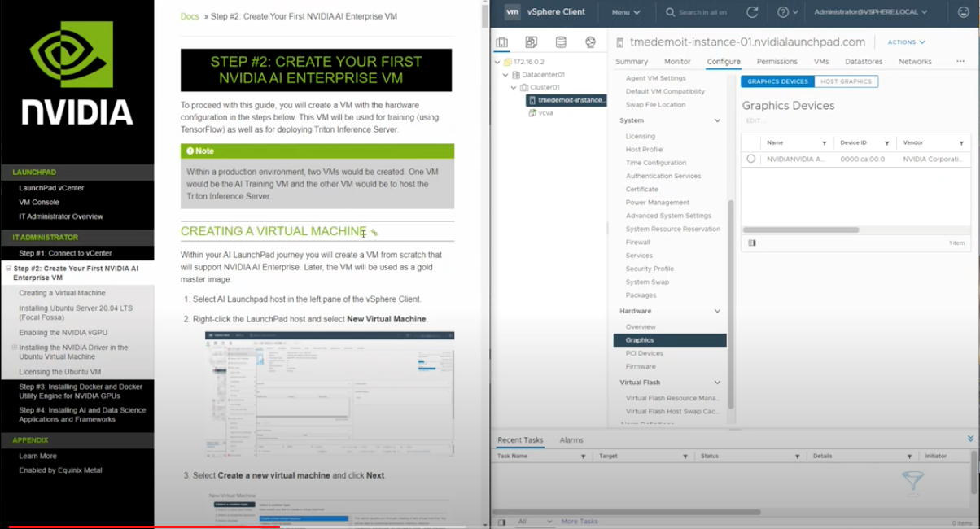Collapse the Recent Tasks panel with double chevron

click(x=970, y=439)
